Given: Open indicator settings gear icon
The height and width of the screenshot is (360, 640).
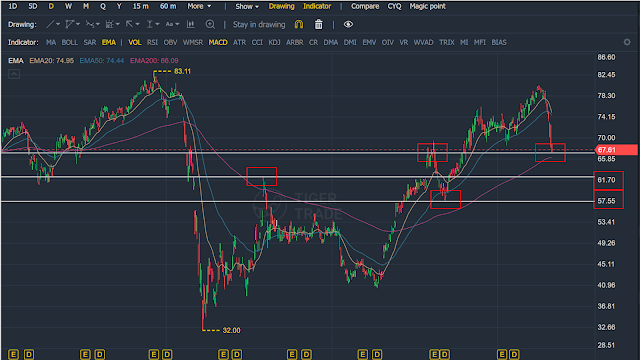Looking at the screenshot, I should point(627,42).
